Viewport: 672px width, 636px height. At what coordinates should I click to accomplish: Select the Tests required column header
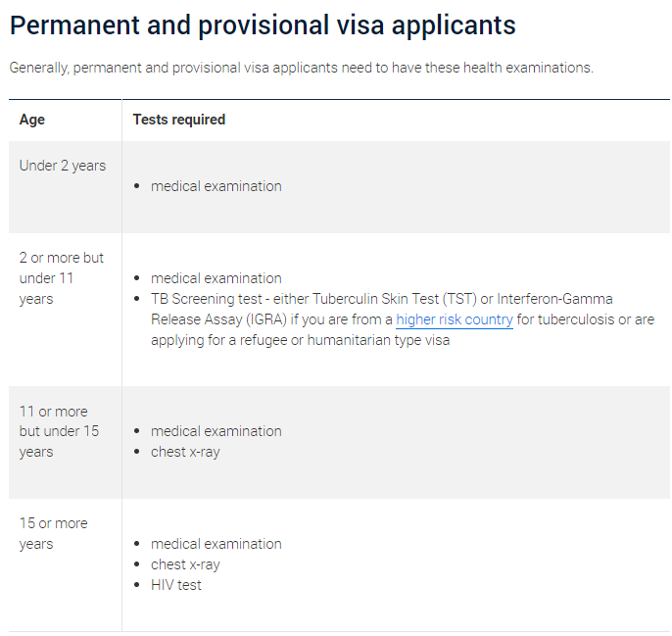[x=178, y=120]
